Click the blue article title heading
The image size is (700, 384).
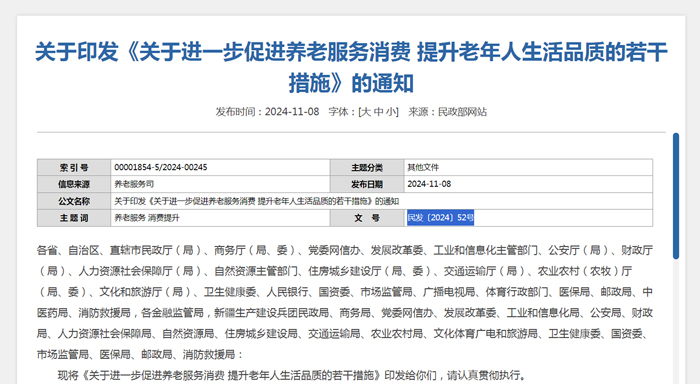click(x=351, y=67)
